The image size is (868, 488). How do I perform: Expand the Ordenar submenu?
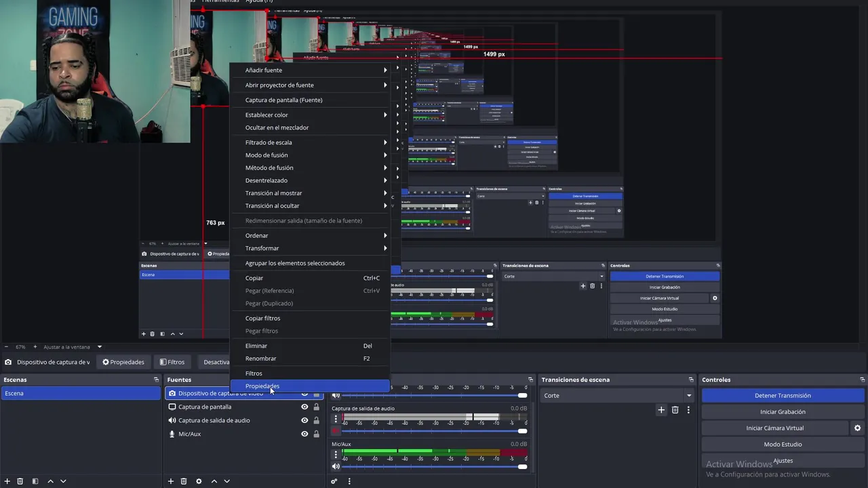(310, 236)
